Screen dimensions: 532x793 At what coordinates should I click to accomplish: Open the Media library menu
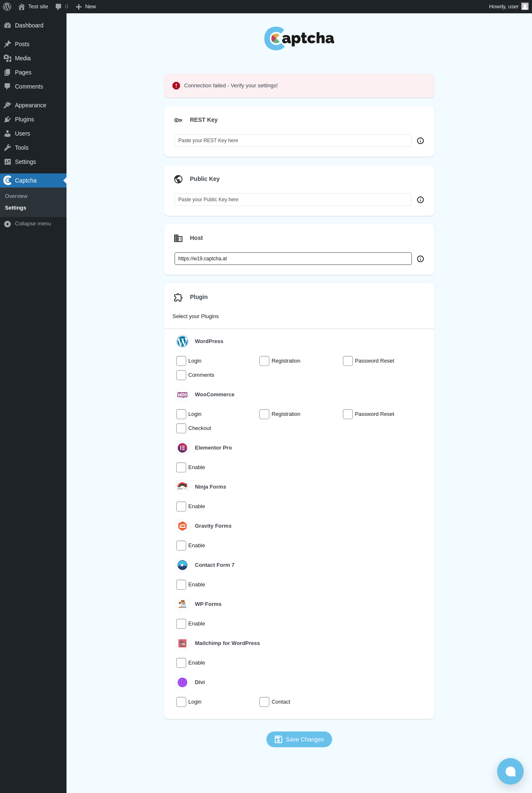pos(33,58)
